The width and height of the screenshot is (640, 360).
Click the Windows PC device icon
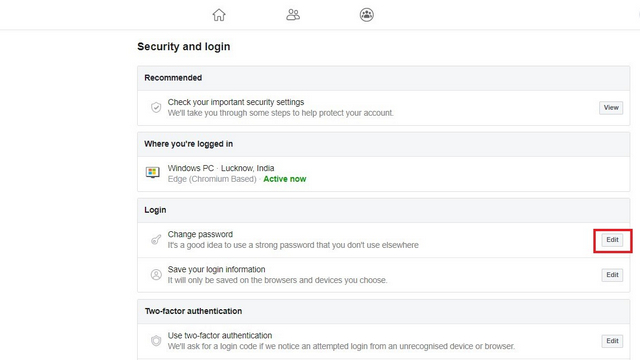coord(153,172)
